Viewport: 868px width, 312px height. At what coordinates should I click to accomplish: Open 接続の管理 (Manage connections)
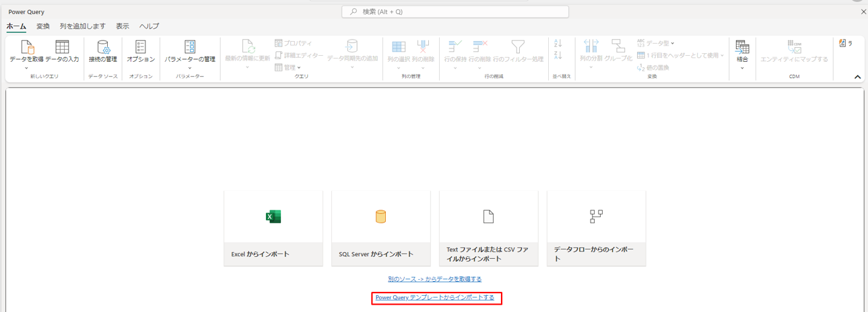click(103, 48)
